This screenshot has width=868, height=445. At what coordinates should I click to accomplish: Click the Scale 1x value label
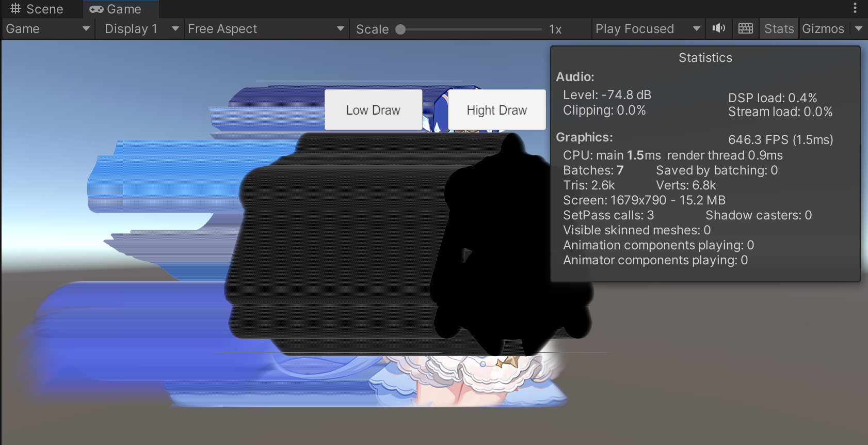pos(555,29)
